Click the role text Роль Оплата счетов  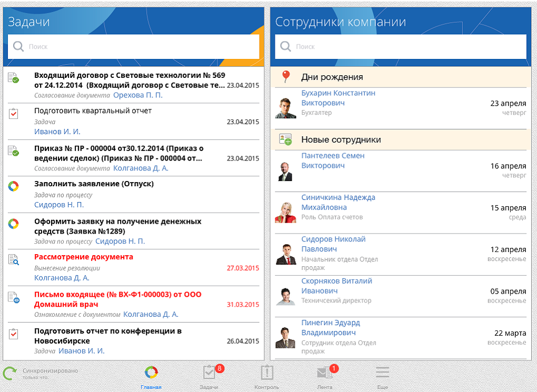[x=332, y=217]
